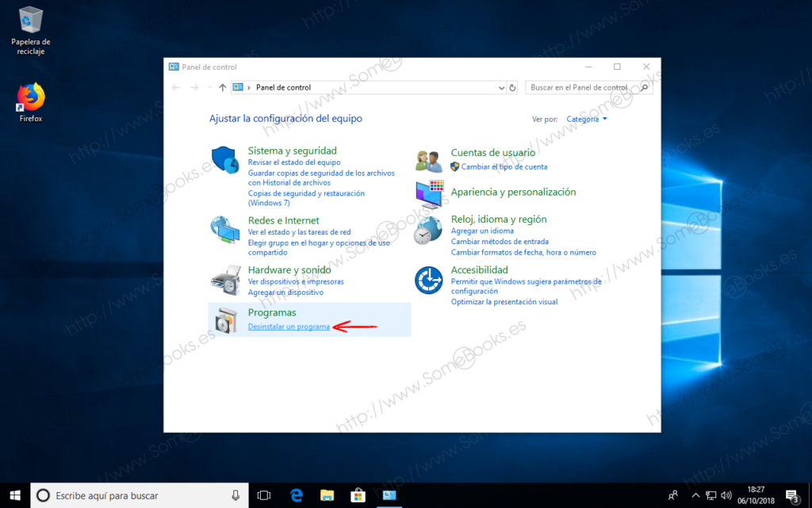Open Microsoft Edge from the taskbar

coord(295,495)
